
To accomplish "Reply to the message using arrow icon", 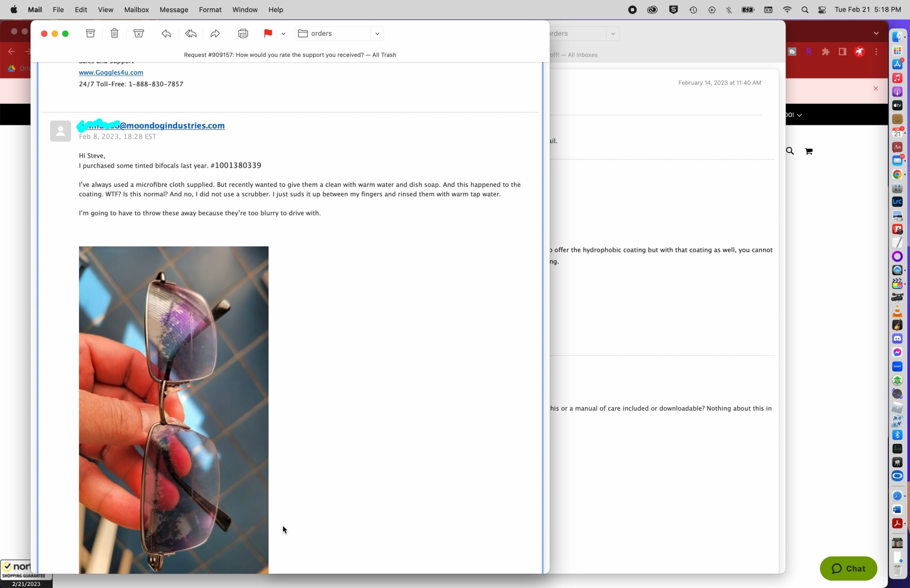I will click(x=166, y=34).
